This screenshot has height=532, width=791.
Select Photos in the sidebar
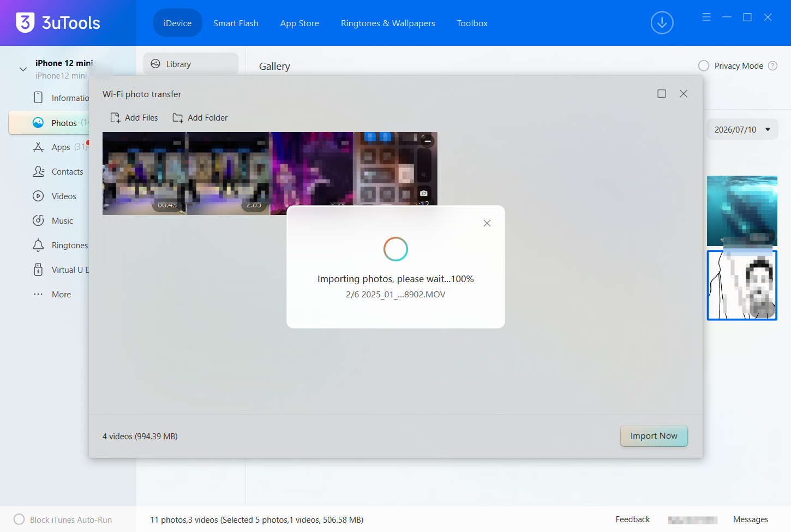click(49, 123)
